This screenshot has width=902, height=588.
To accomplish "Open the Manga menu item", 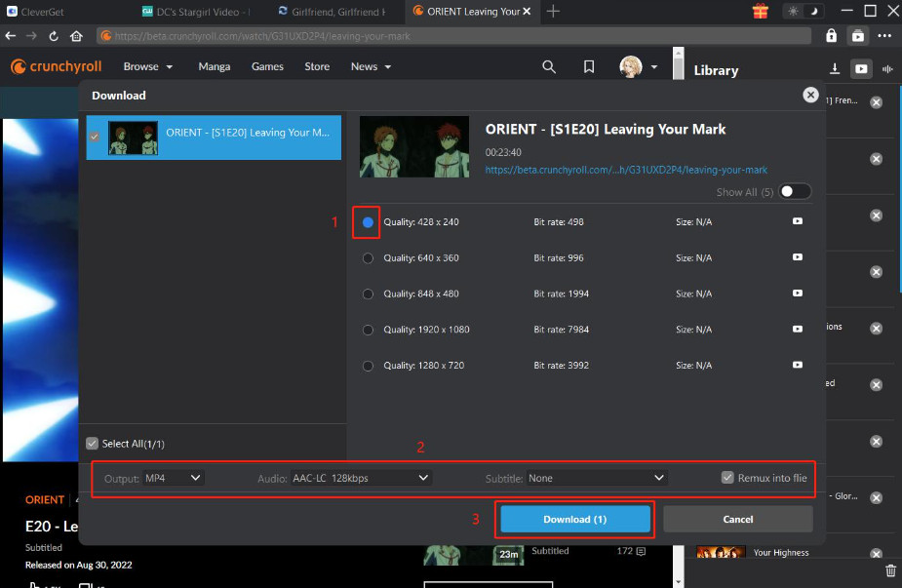I will (x=214, y=66).
